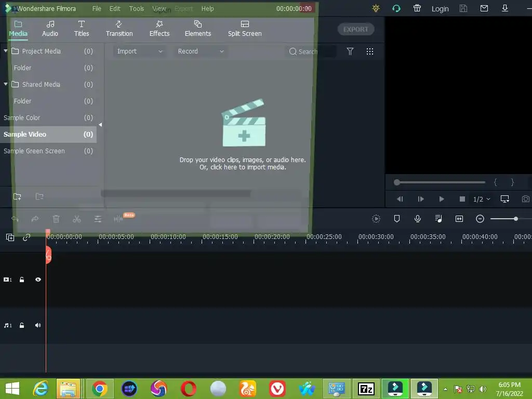Screen dimensions: 532x399
Task: Open the Audio tab
Action: [50, 29]
